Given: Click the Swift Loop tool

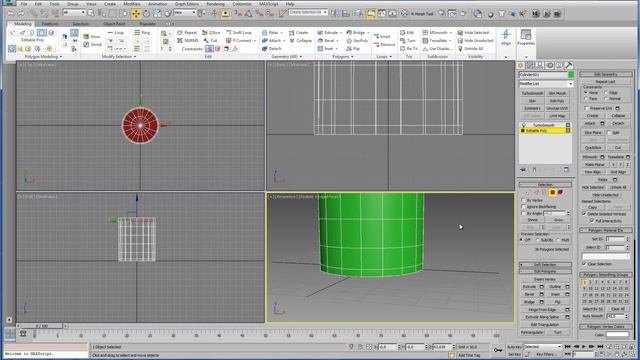Looking at the screenshot, I should pyautogui.click(x=239, y=32).
